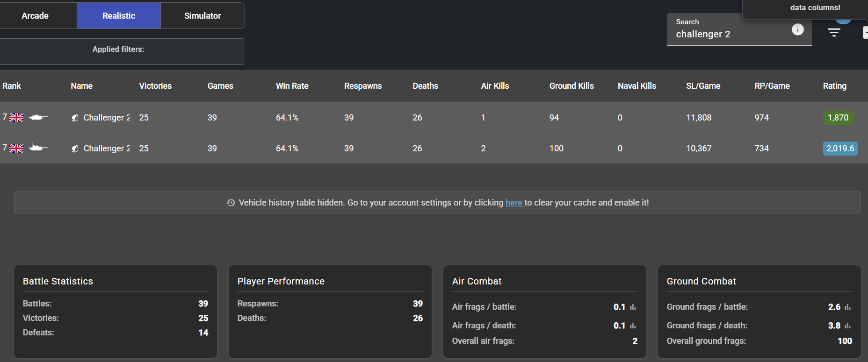This screenshot has width=868, height=362.
Task: Sort by the RP/Game column header
Action: tap(772, 86)
